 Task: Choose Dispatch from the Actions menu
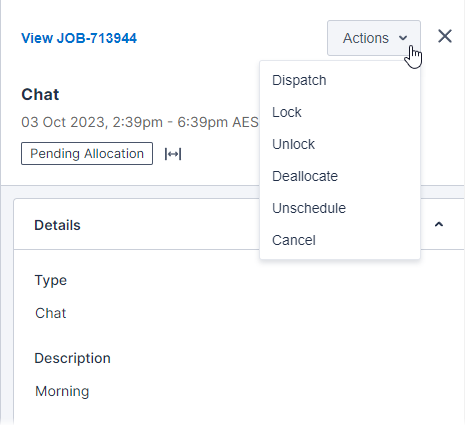click(x=340, y=80)
